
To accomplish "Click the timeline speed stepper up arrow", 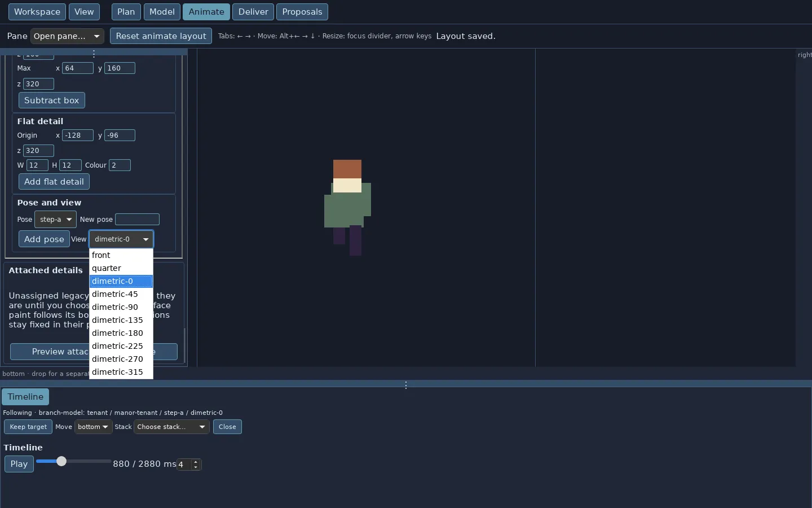I will click(196, 462).
